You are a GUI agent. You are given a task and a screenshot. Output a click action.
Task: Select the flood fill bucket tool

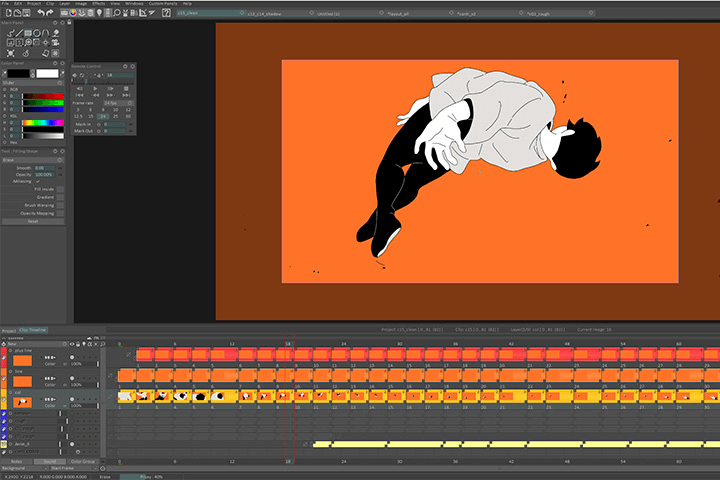[x=56, y=33]
